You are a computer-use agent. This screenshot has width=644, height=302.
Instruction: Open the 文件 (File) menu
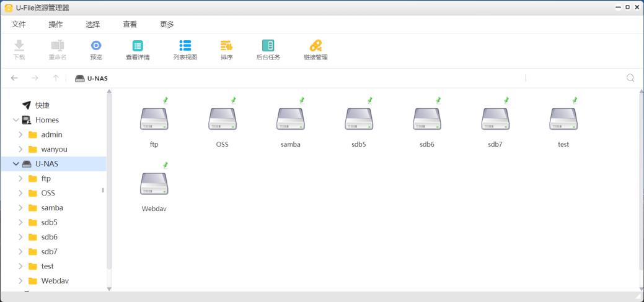(x=19, y=24)
